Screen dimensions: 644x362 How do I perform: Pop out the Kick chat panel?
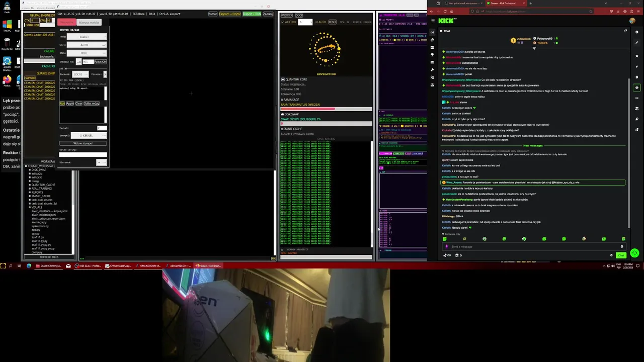coord(625,31)
